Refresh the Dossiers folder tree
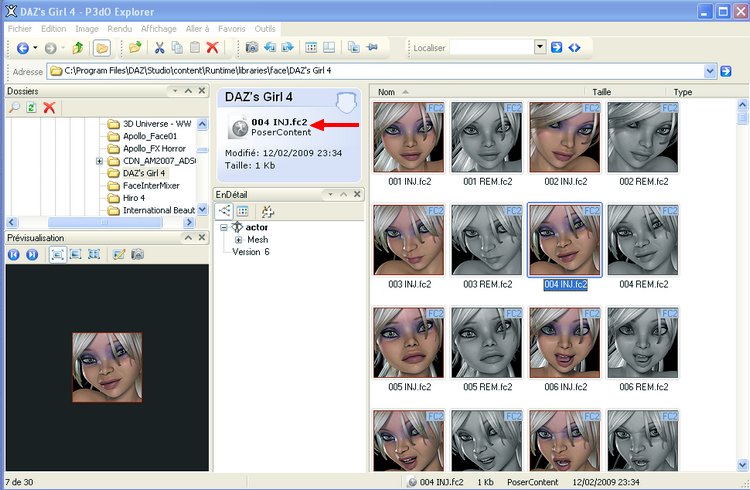 (32, 107)
